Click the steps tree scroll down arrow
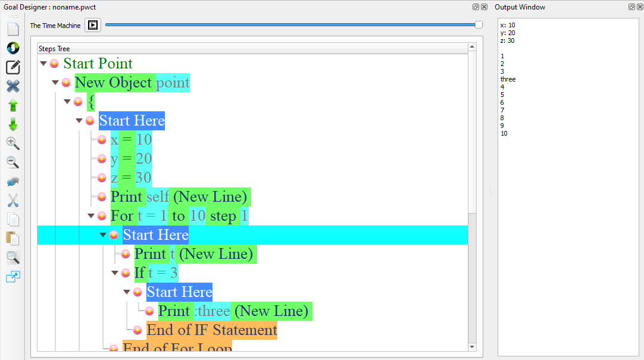Image resolution: width=644 pixels, height=360 pixels. point(472,347)
